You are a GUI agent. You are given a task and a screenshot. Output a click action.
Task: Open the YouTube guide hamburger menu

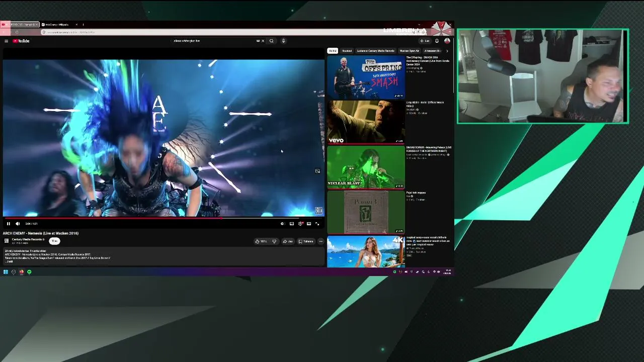point(6,41)
